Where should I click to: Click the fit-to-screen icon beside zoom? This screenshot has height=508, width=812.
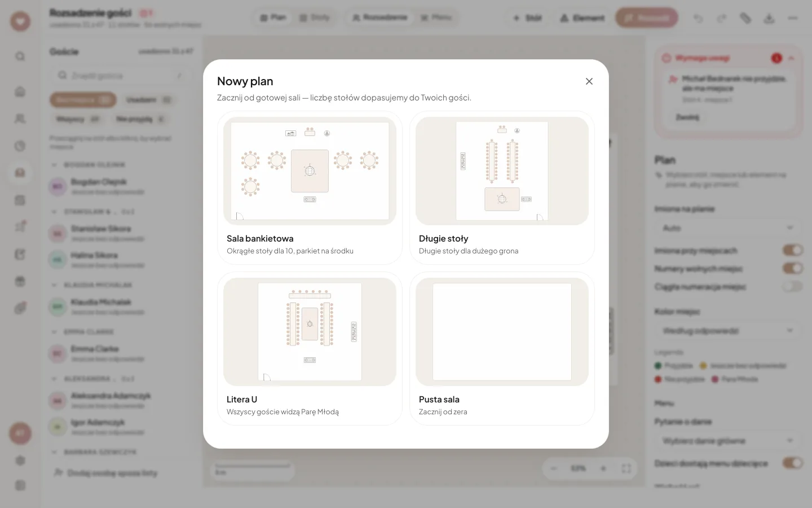[626, 468]
